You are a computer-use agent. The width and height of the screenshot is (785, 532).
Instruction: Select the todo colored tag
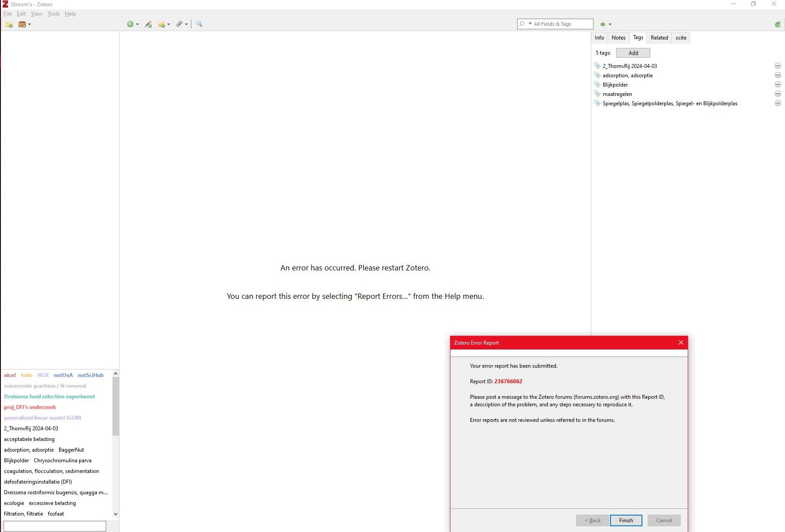click(x=27, y=375)
